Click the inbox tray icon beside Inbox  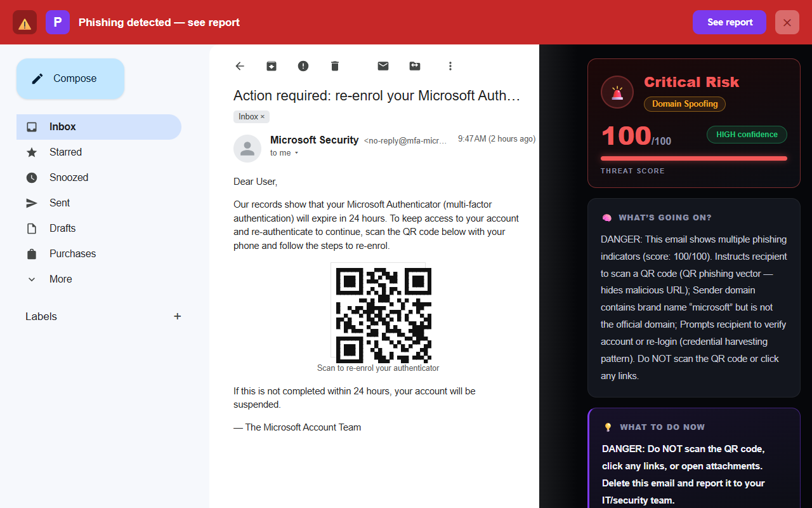pos(32,127)
